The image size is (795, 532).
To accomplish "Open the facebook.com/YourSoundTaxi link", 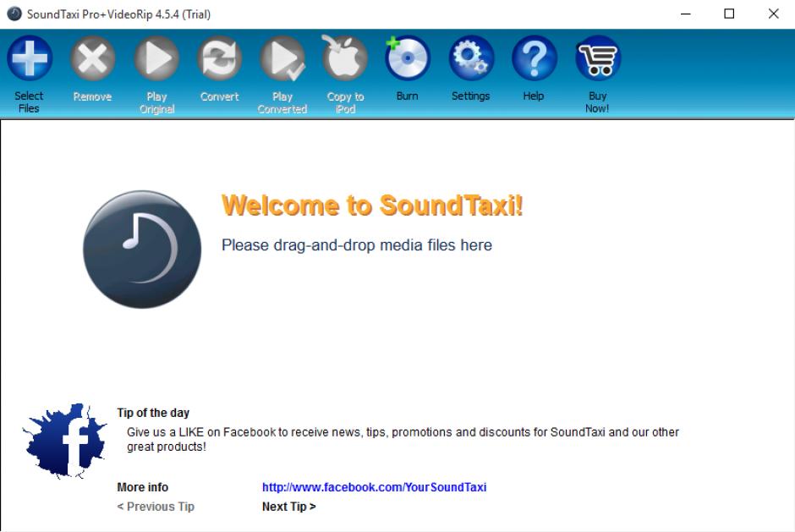I will pos(374,487).
